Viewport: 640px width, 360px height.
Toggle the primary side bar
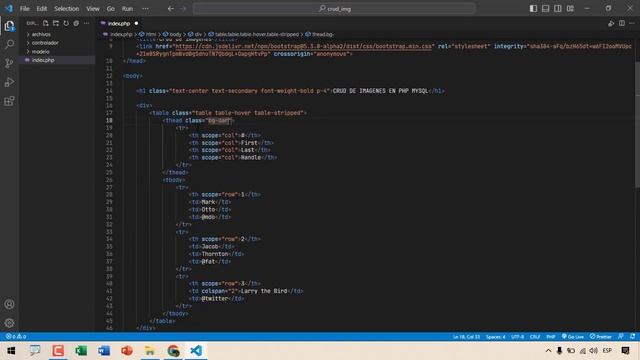coord(533,9)
